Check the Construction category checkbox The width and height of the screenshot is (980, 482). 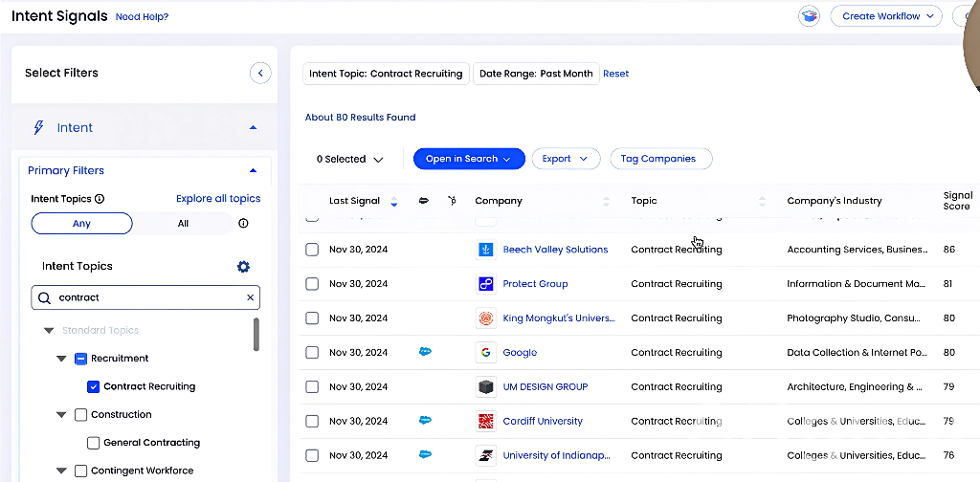click(x=80, y=415)
